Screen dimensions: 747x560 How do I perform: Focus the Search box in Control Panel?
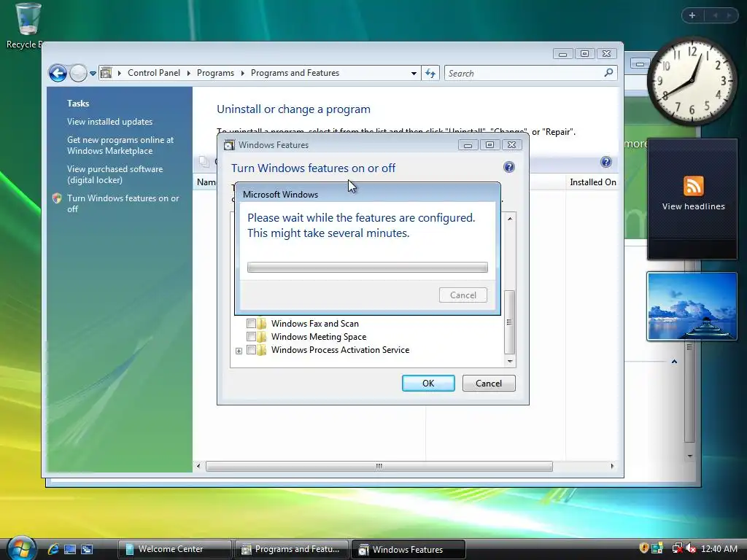pos(524,74)
